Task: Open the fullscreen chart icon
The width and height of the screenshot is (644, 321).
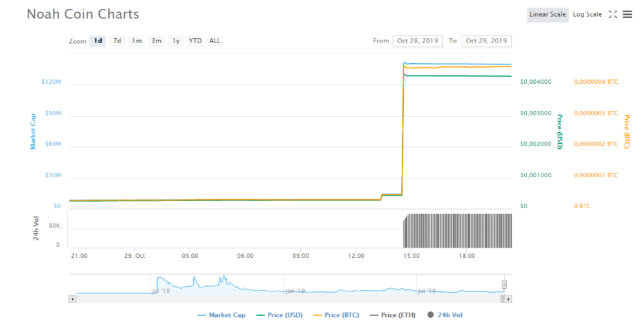Action: pyautogui.click(x=613, y=14)
